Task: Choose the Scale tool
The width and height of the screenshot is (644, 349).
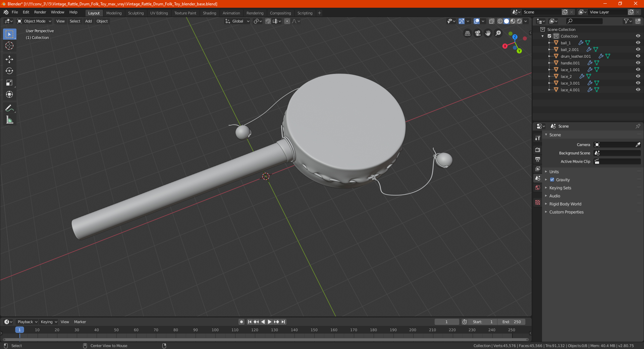Action: pos(9,83)
